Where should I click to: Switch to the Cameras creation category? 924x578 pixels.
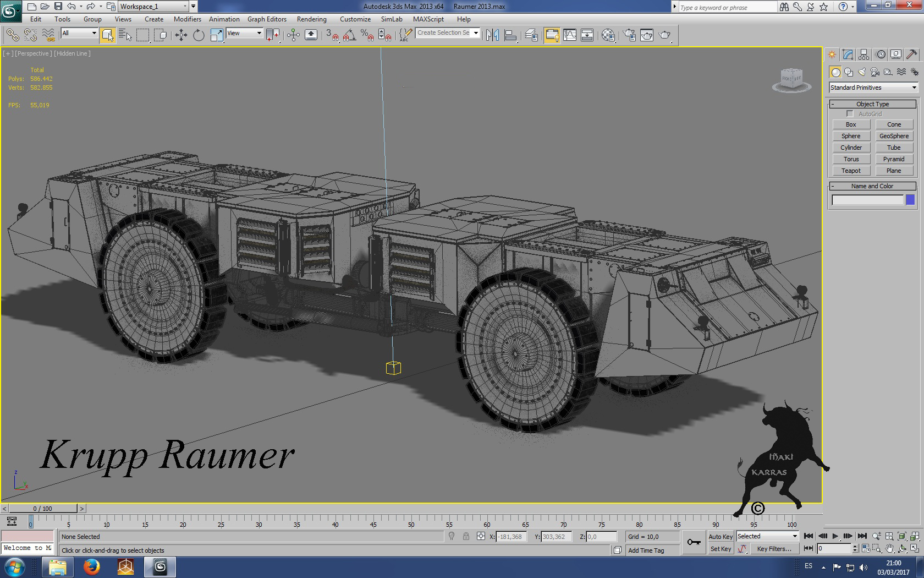pos(874,72)
